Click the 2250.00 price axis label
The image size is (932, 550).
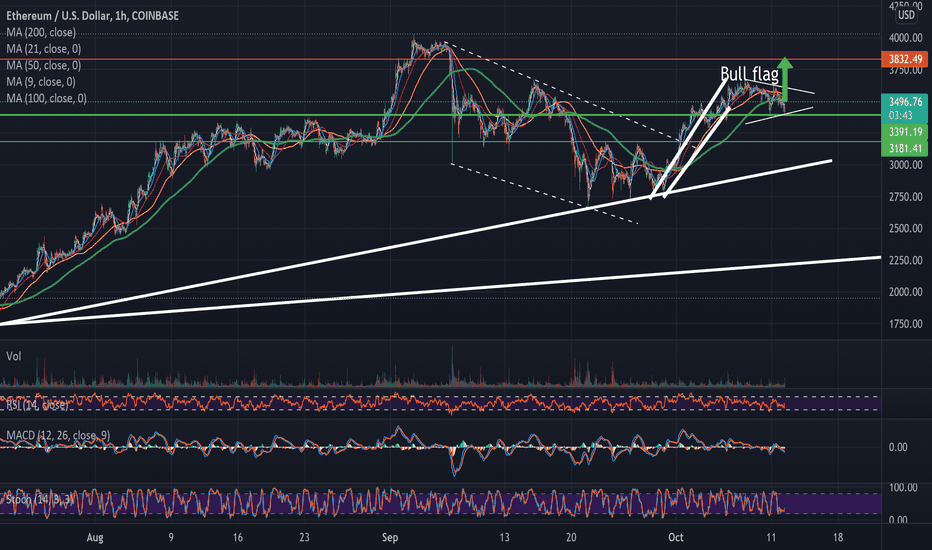coord(905,260)
